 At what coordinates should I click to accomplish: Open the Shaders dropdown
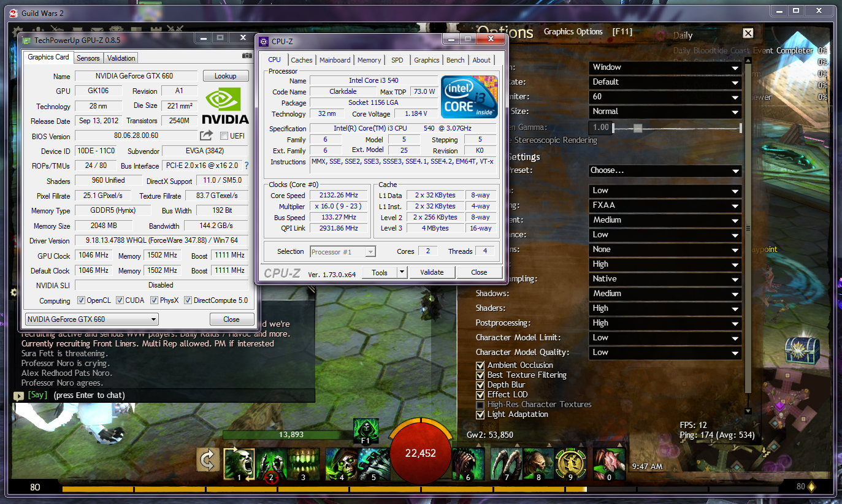coord(665,308)
